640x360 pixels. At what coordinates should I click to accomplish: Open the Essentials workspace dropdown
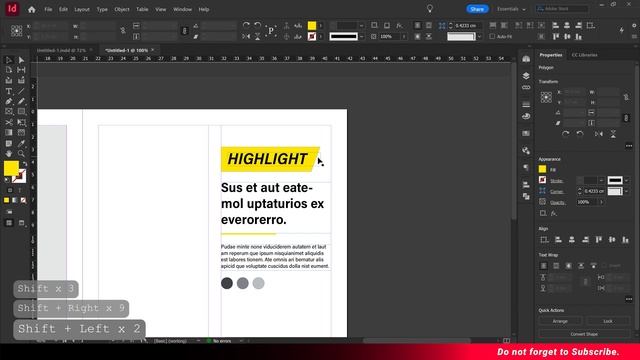pos(511,9)
